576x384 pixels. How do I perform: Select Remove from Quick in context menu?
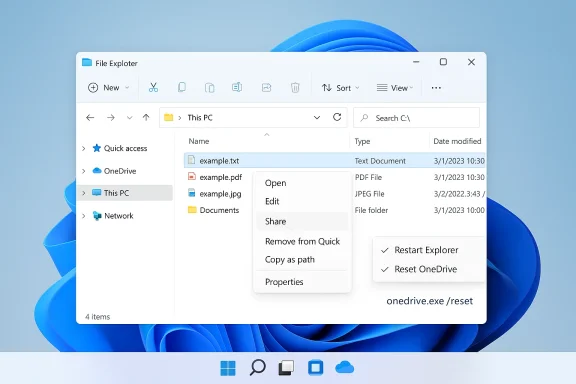[x=302, y=241]
